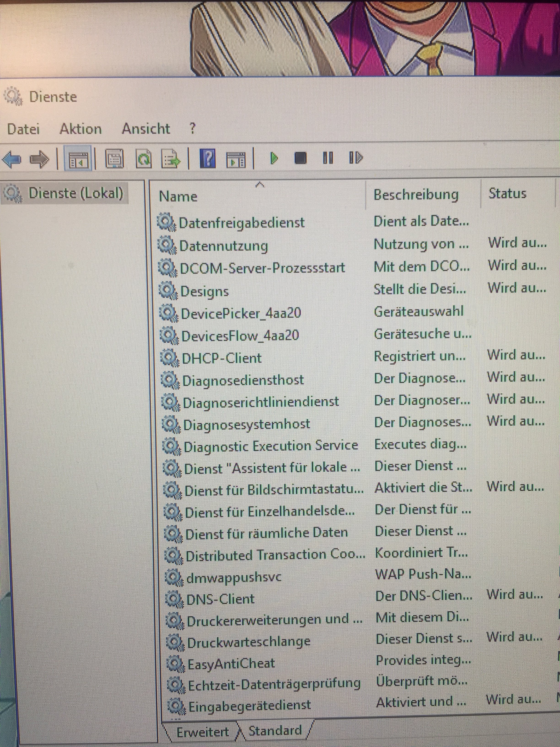
Task: Open the Properties toolbar icon
Action: 115,159
